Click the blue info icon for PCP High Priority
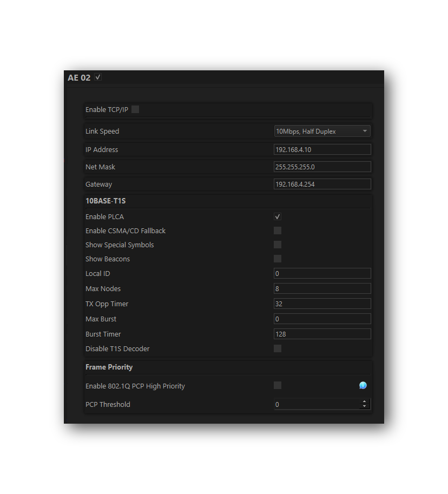This screenshot has height=494, width=448. [363, 385]
